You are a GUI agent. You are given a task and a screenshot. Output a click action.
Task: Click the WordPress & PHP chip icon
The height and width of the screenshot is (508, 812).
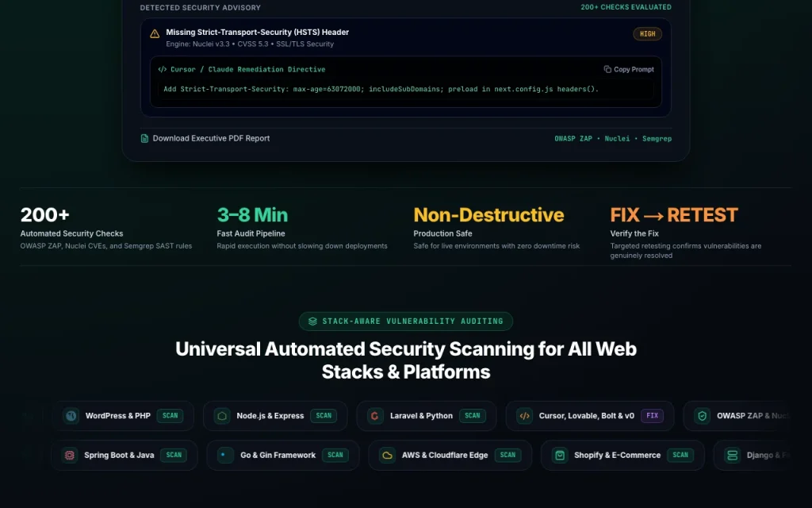pyautogui.click(x=71, y=416)
